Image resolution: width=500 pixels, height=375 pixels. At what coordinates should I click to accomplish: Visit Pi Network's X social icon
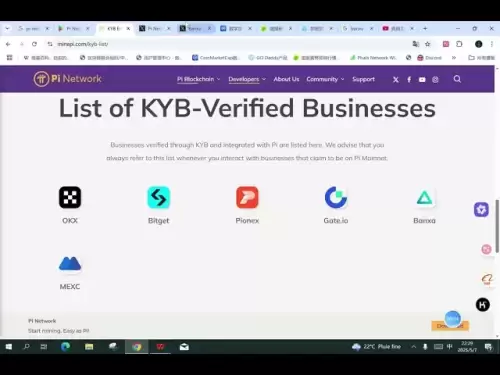[396, 80]
